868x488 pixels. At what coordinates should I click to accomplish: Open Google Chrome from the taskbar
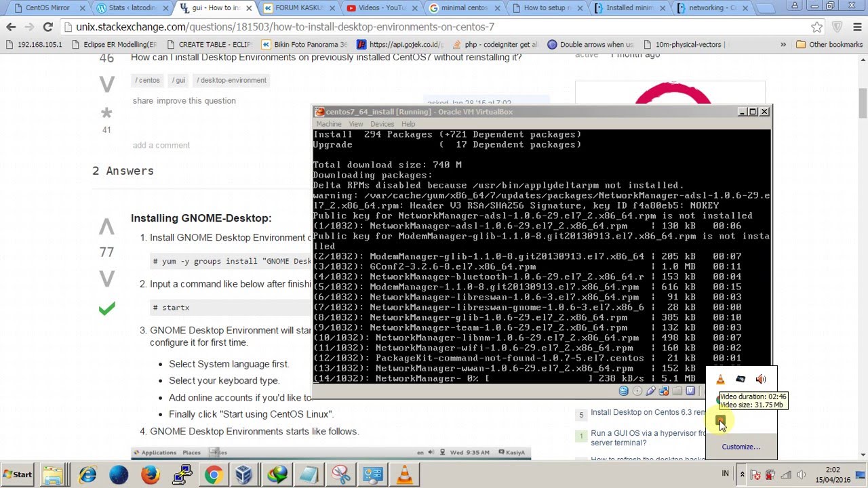(x=213, y=474)
